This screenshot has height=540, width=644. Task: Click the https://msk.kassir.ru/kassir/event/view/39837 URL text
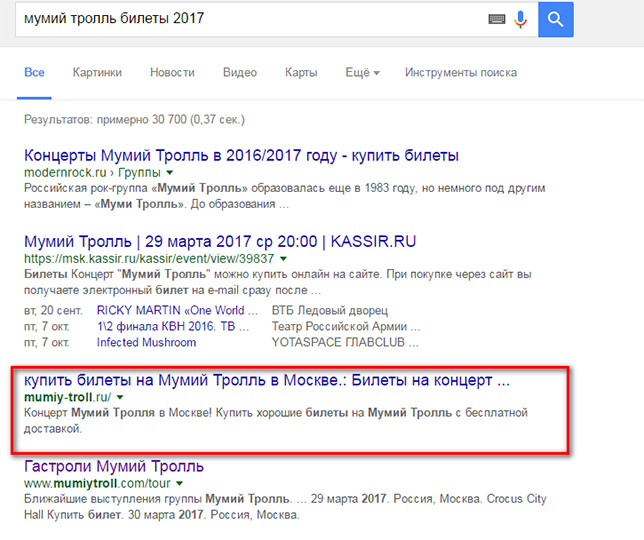click(x=149, y=259)
